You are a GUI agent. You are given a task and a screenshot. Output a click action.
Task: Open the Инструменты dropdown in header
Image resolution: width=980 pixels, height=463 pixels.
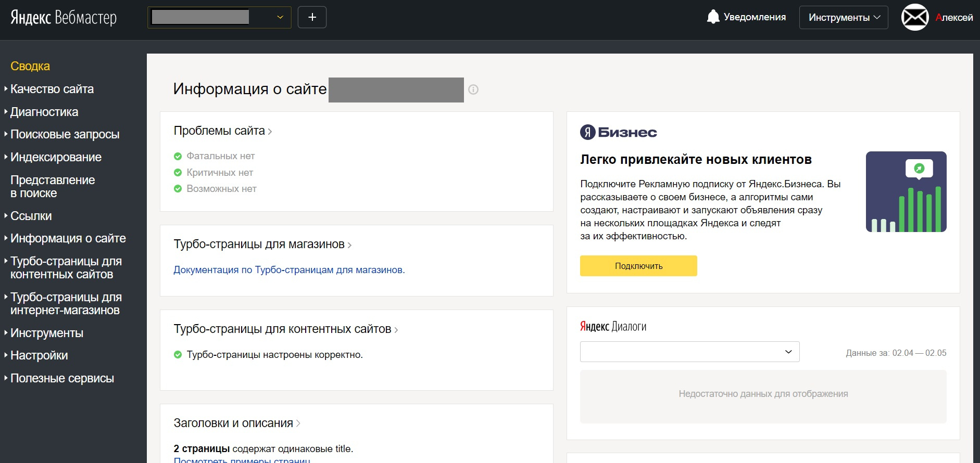[843, 17]
